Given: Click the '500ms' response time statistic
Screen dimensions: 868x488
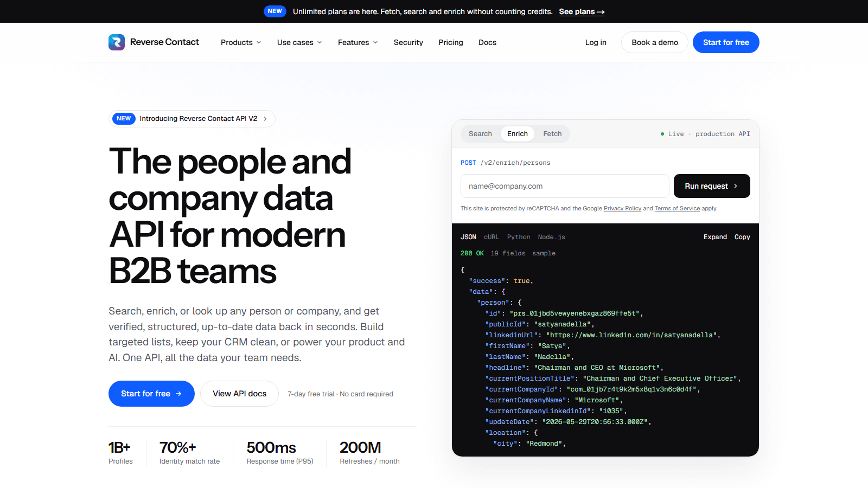Looking at the screenshot, I should pyautogui.click(x=280, y=453).
